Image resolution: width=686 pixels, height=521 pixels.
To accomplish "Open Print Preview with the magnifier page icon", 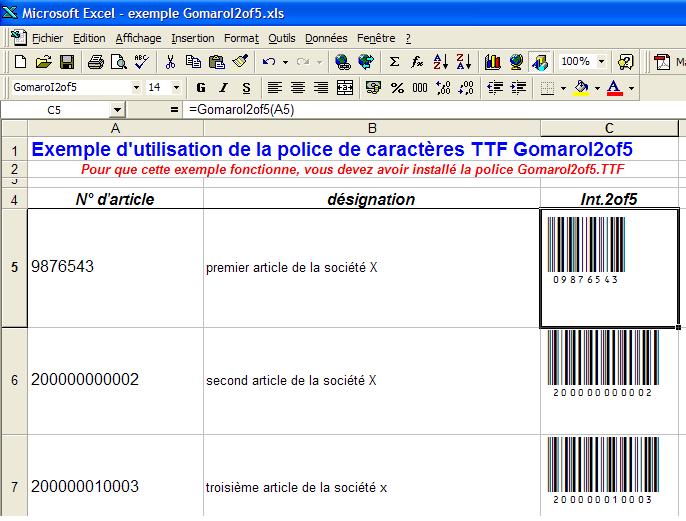I will [x=118, y=62].
